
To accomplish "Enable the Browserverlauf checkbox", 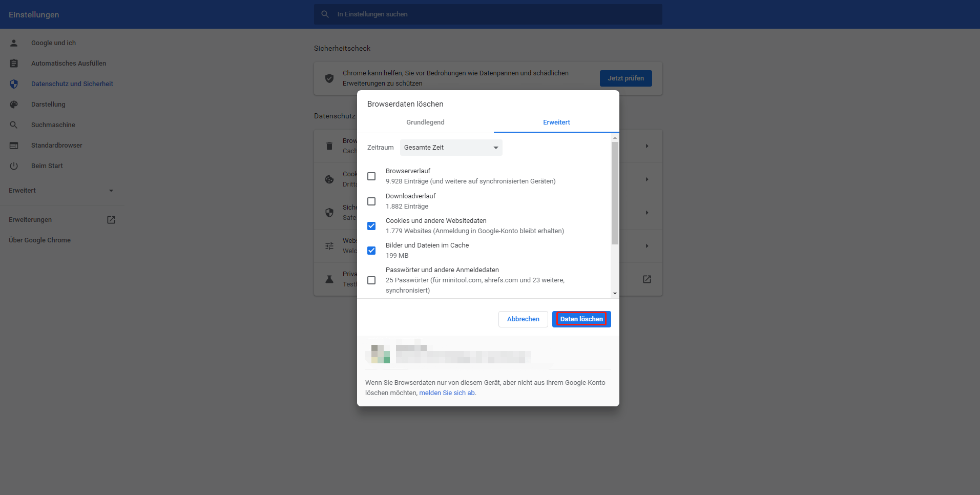I will (371, 176).
